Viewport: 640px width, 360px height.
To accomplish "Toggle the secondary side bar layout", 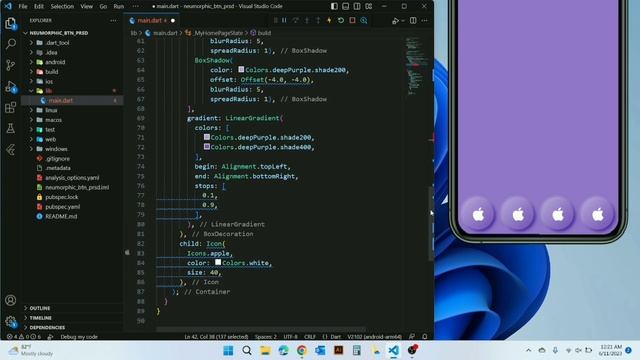I will (357, 6).
